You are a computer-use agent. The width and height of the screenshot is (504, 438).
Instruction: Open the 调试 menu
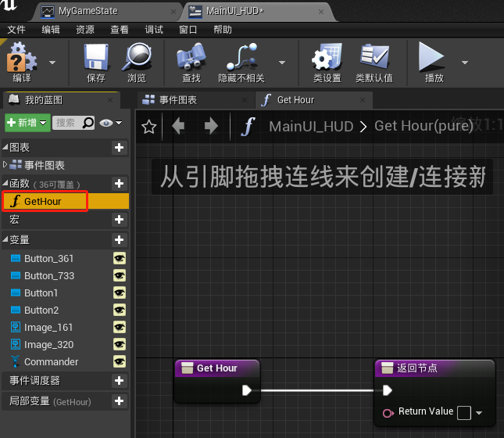[154, 30]
